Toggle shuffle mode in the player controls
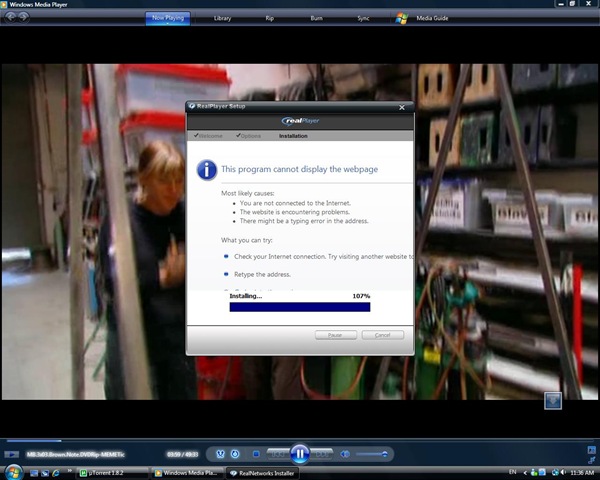 (220, 454)
